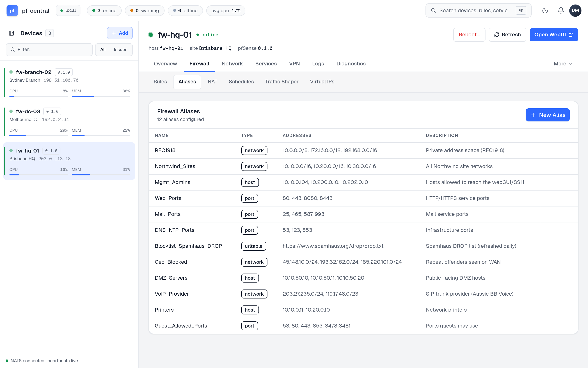Open the Schedules sub-tab
588x368 pixels.
[241, 82]
